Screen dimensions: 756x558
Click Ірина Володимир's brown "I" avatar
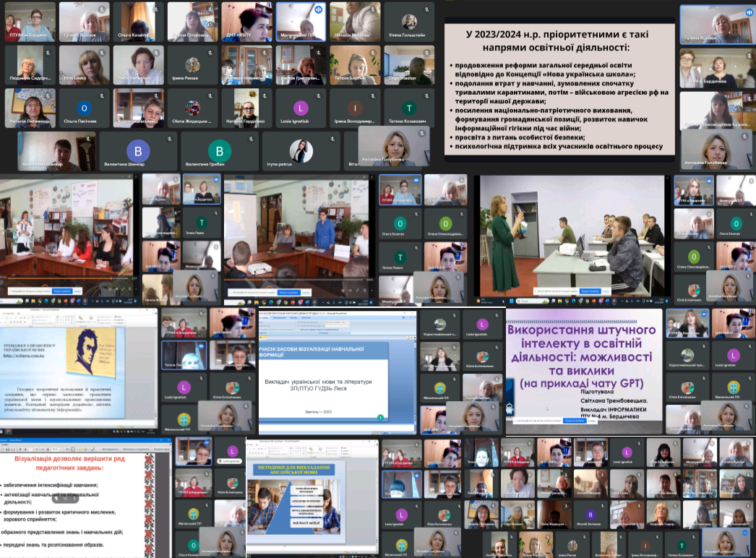click(354, 108)
